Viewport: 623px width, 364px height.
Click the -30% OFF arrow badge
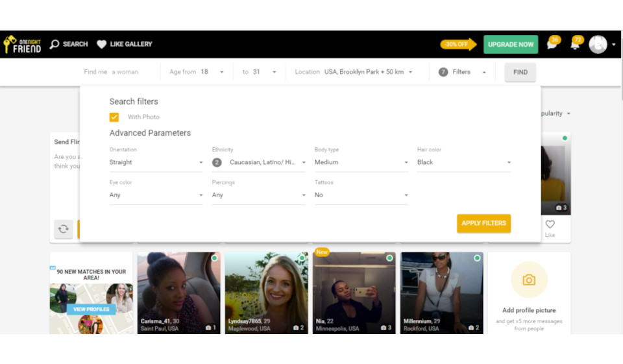pos(458,45)
